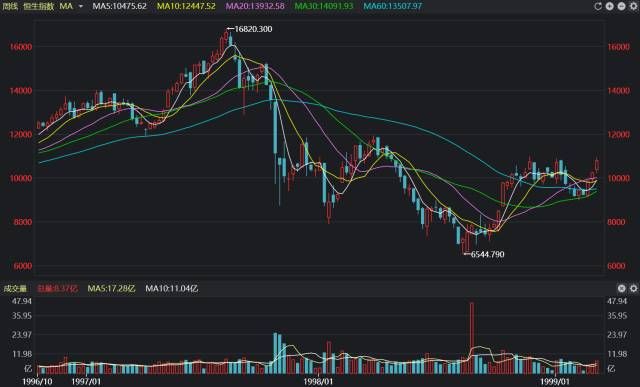Viewport: 640px width, 387px height.
Task: Select the 1999/01 date on time axis
Action: [554, 382]
